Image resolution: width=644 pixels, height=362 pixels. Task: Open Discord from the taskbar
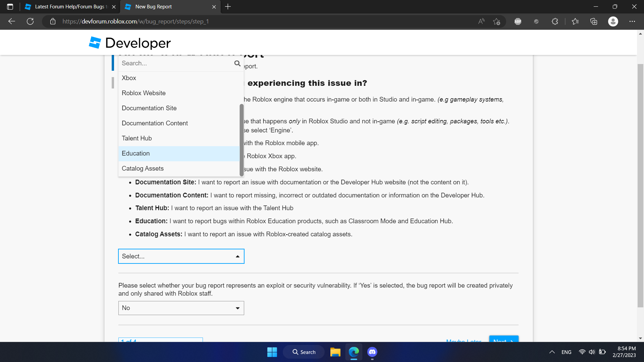372,352
